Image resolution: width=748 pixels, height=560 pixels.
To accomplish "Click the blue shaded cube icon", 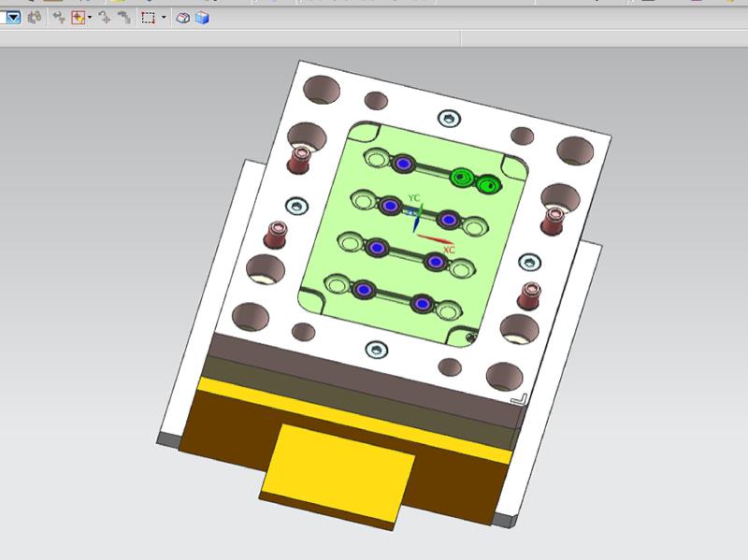I will (202, 17).
